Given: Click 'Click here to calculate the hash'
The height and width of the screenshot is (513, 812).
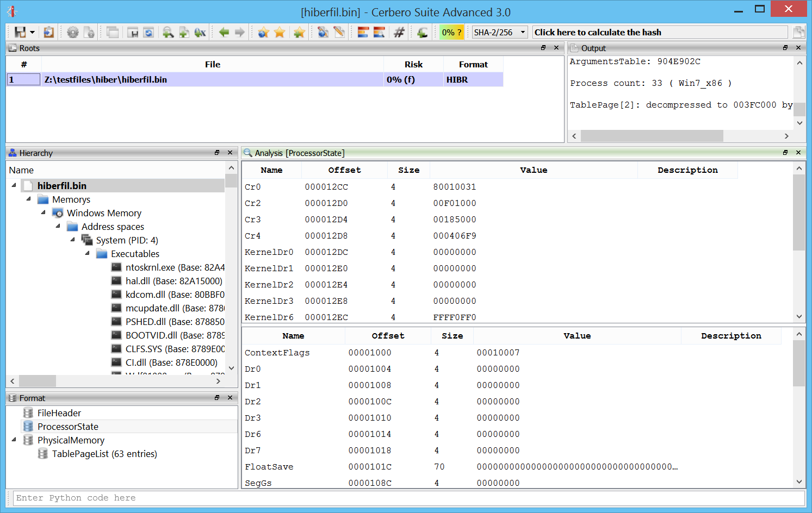Looking at the screenshot, I should click(660, 33).
